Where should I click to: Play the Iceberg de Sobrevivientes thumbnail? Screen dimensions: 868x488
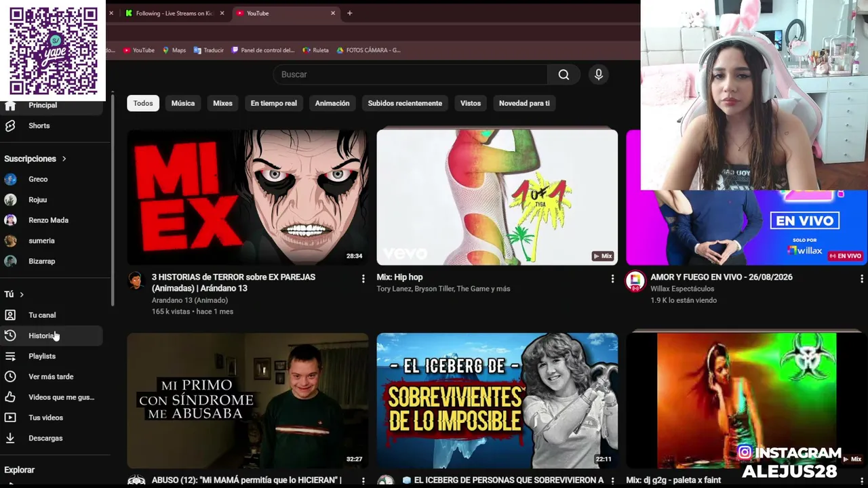(x=497, y=401)
